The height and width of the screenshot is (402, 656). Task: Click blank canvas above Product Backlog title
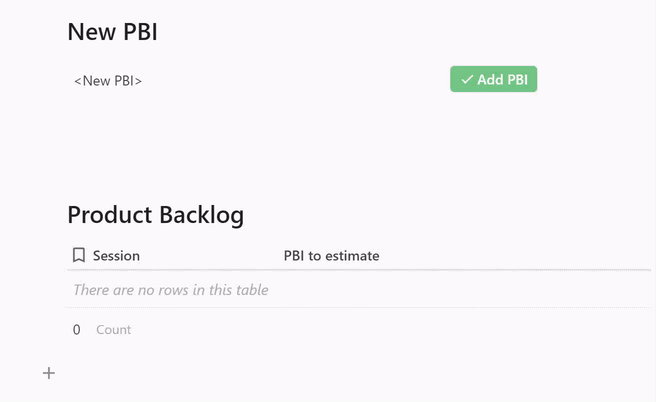click(x=300, y=150)
